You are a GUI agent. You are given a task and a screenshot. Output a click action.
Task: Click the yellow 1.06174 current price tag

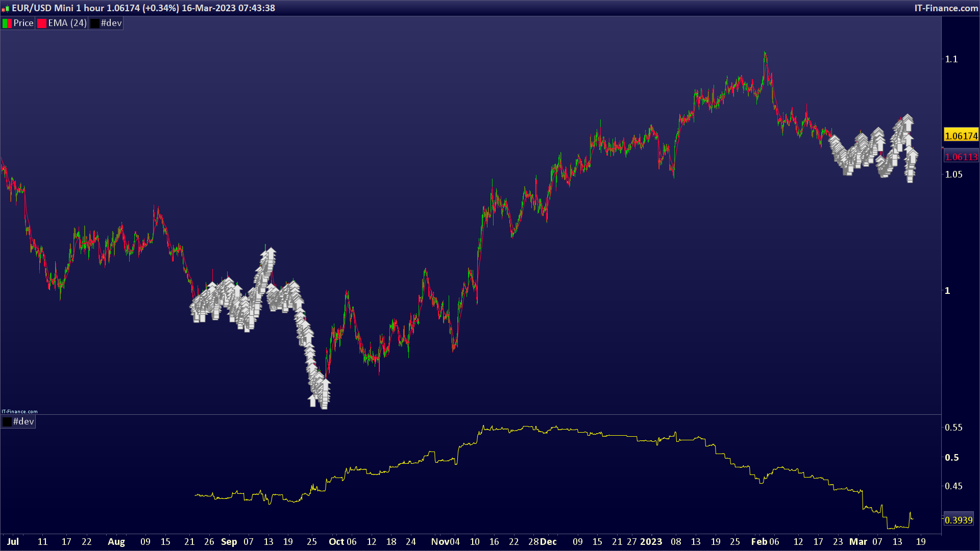[961, 136]
